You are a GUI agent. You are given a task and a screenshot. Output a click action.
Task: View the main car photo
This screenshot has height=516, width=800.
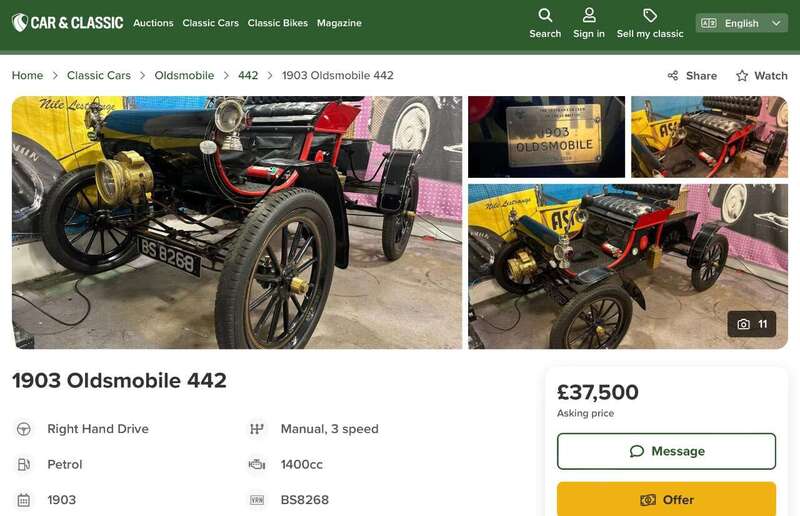tap(237, 222)
